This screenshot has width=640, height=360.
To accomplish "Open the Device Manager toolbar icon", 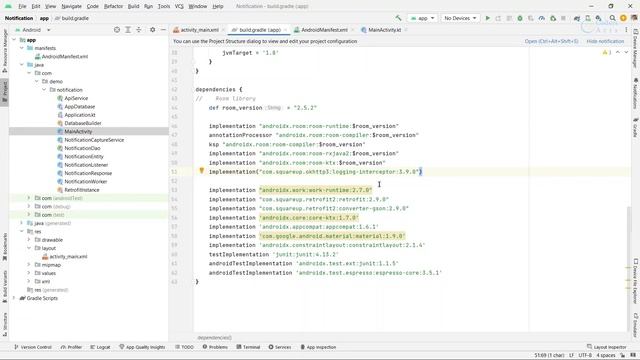I will pyautogui.click(x=588, y=18).
